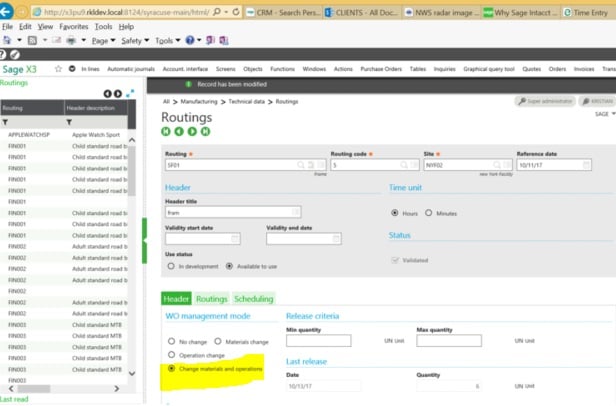This screenshot has height=406, width=616.
Task: Go to first routing record icon
Action: click(x=166, y=131)
